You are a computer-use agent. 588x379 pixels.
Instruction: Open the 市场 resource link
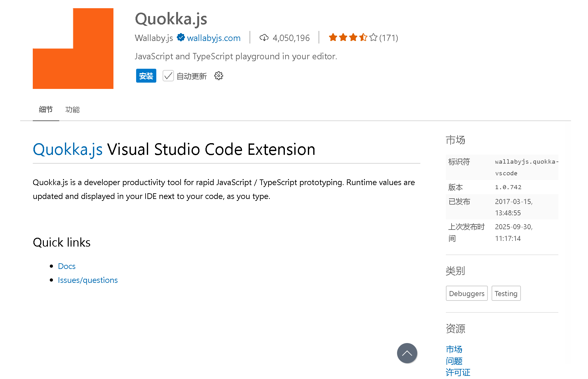[454, 349]
